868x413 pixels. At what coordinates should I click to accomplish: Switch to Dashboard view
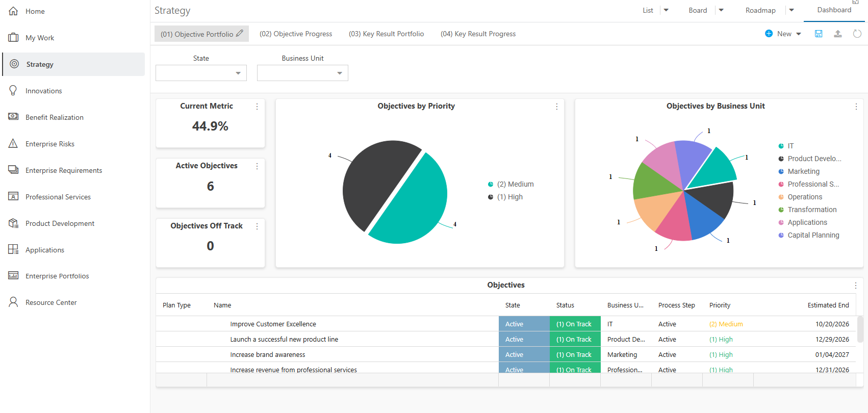pos(834,10)
